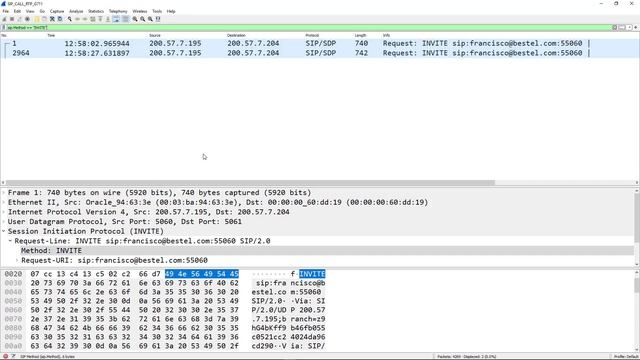Viewport: 640px width, 360px height.
Task: Reset text zoom to normal size
Action: [x=150, y=19]
